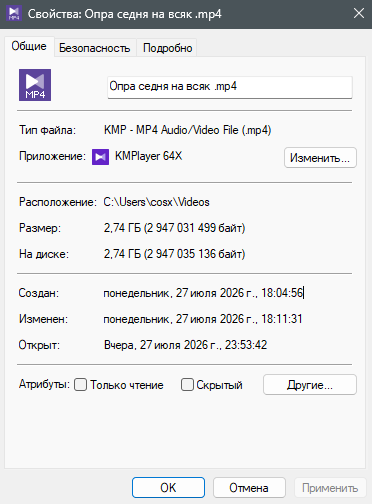Click the Отмена button
Viewport: 372px width, 504px height.
coord(249,488)
